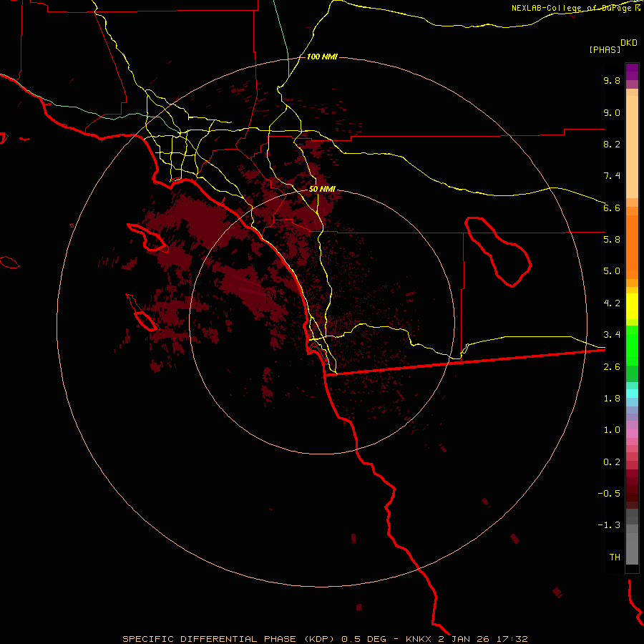The width and height of the screenshot is (644, 644).
Task: Select the 7.4 scale value
Action: point(612,176)
